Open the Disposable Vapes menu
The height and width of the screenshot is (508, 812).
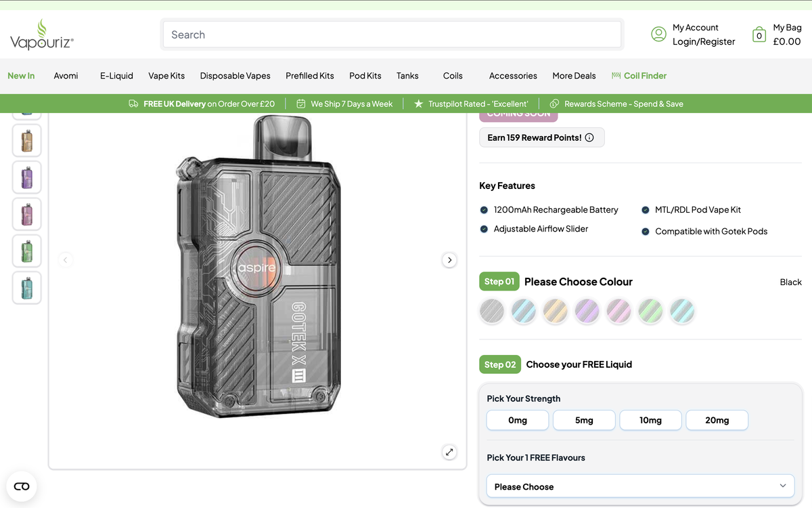coord(235,76)
